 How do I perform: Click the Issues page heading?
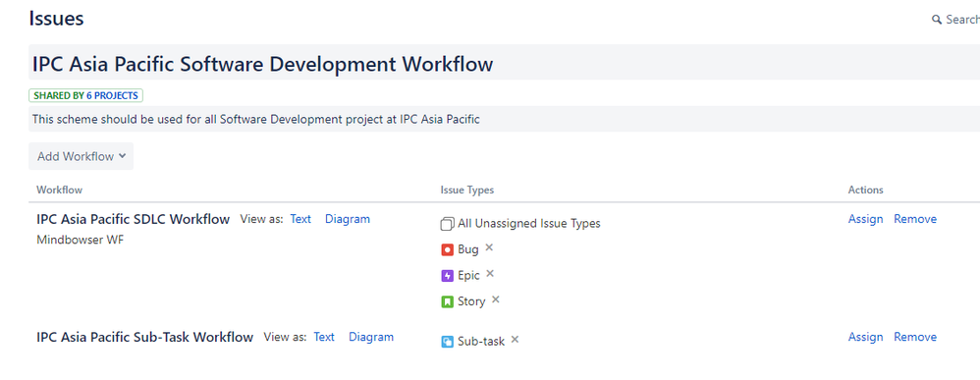pos(56,19)
